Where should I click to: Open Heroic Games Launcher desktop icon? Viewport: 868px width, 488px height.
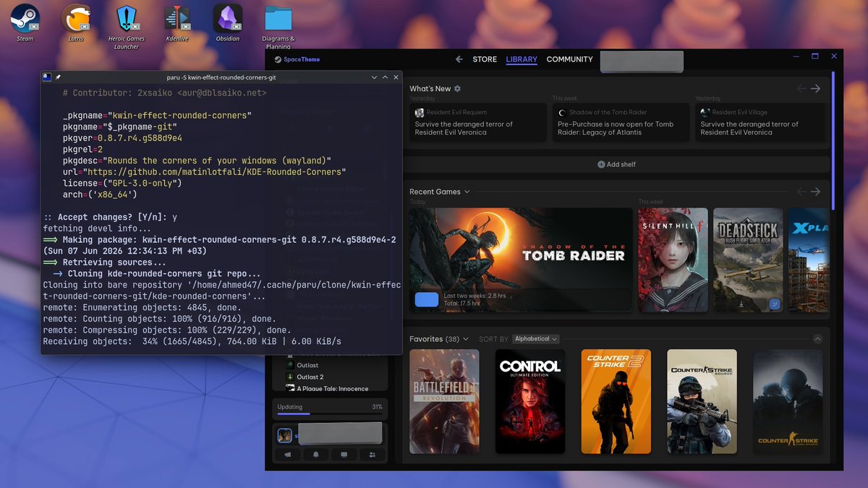pyautogui.click(x=127, y=26)
